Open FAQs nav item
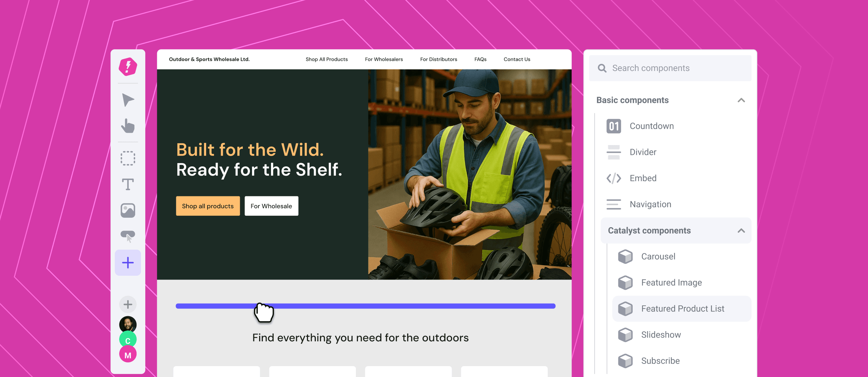Image resolution: width=868 pixels, height=377 pixels. (x=481, y=59)
